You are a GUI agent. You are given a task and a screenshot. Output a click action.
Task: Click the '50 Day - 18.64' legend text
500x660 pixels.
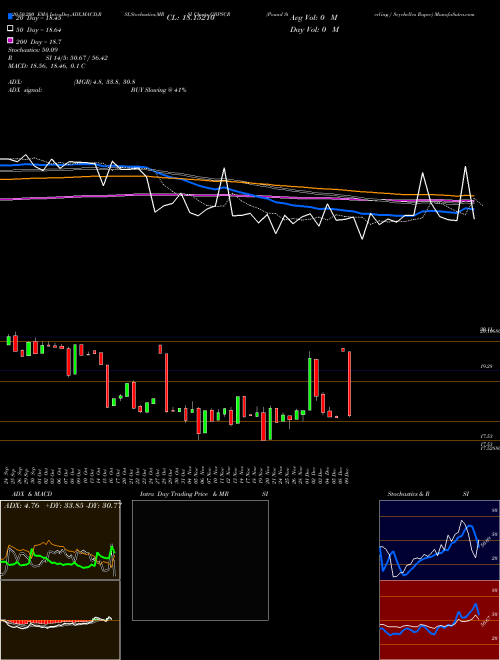(x=38, y=30)
